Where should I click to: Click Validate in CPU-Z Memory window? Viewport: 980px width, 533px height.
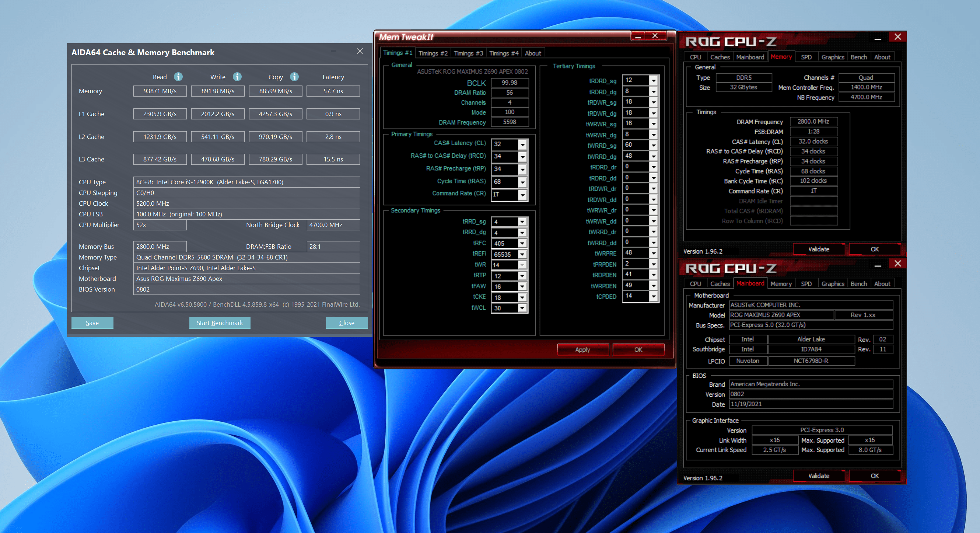[x=819, y=249]
